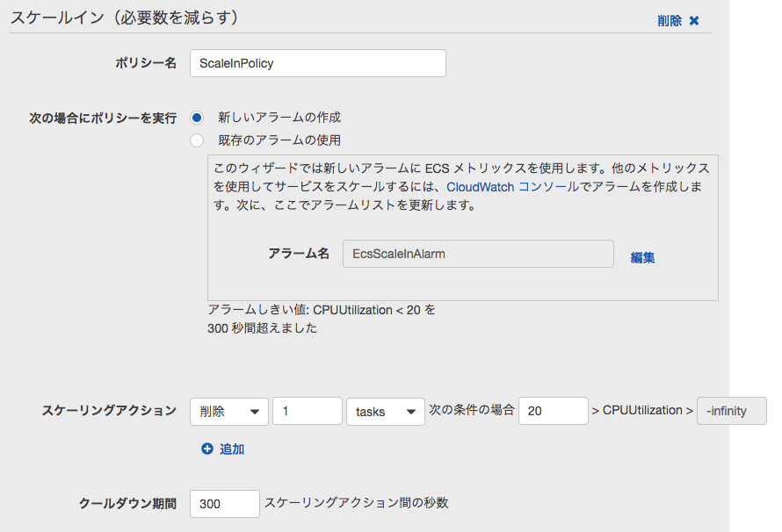Open the 削除 scaling action dropdown

click(229, 412)
